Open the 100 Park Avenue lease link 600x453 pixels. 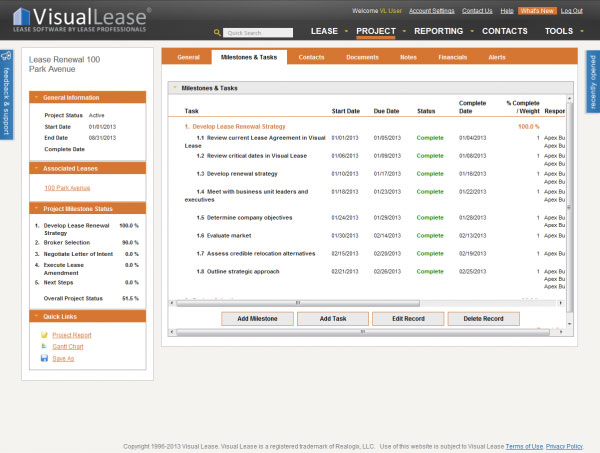point(67,188)
